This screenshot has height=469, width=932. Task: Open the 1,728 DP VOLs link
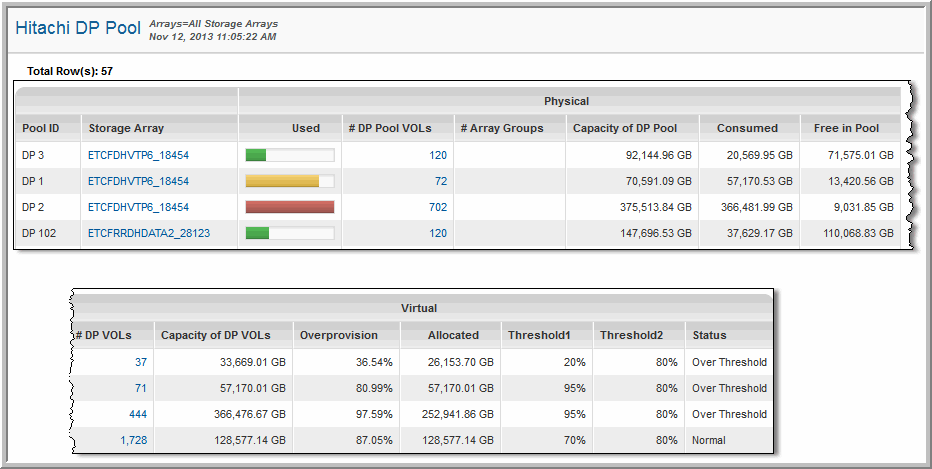134,440
